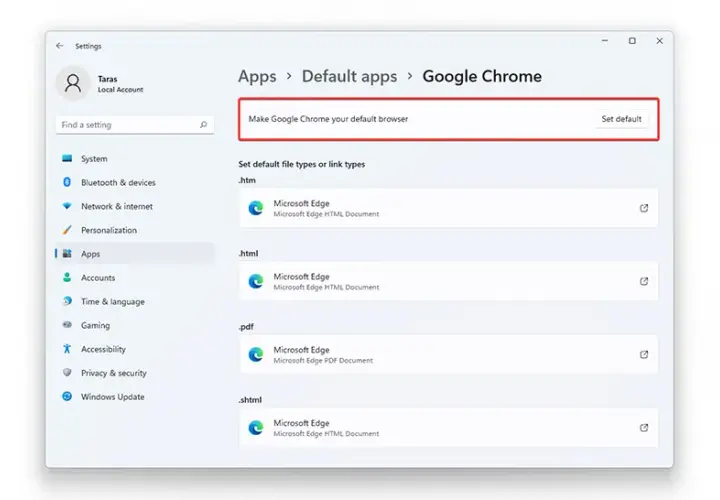Click the open-link icon for .shtml
The width and height of the screenshot is (720, 500).
point(644,427)
